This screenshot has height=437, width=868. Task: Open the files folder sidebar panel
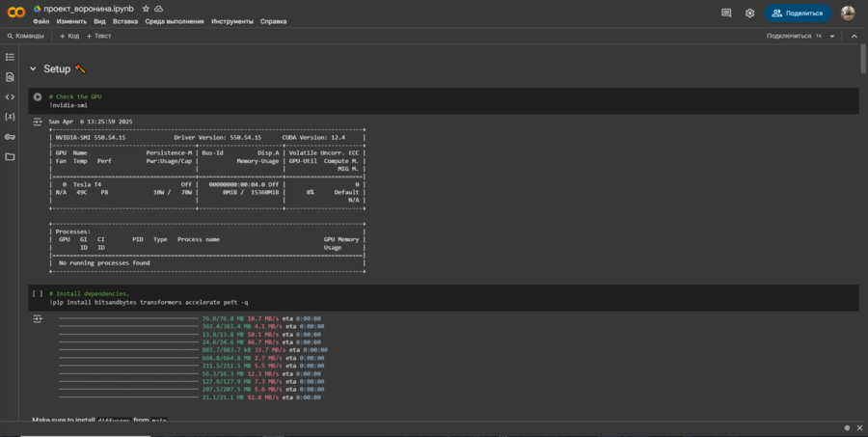tap(10, 156)
